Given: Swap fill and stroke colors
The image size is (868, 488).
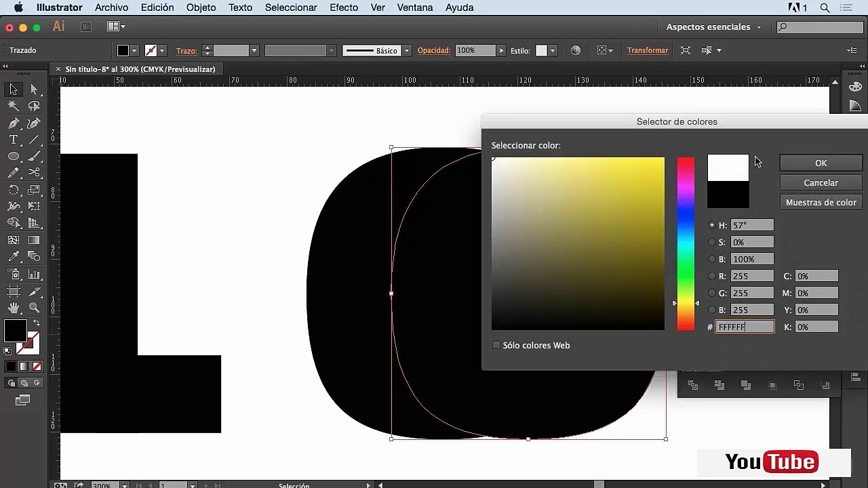Looking at the screenshot, I should [x=37, y=324].
